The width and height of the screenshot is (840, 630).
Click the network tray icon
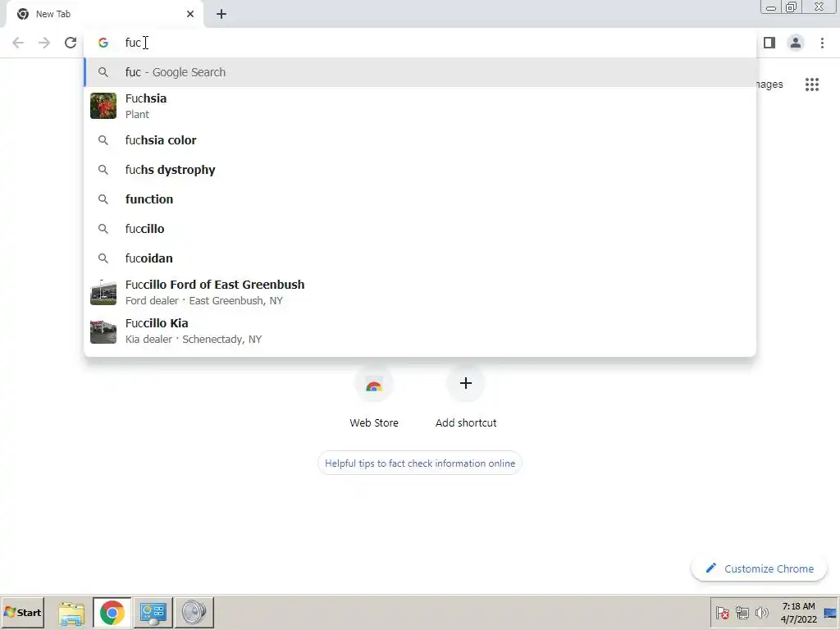click(742, 613)
